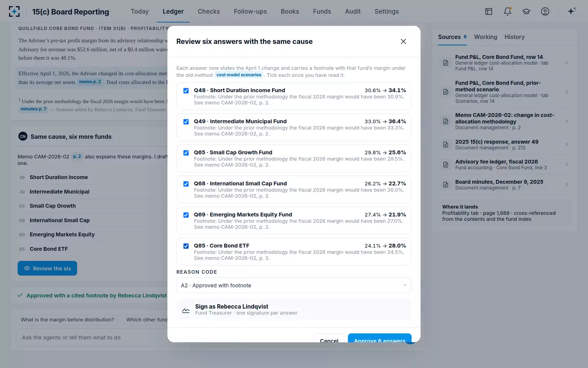The height and width of the screenshot is (368, 588).
Task: Click the 15(c) Board Reporting app logo
Action: coord(14,11)
